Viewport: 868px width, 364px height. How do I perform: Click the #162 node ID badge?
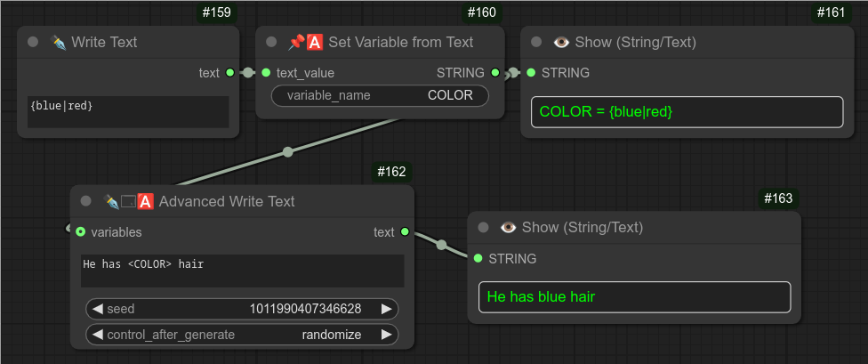[391, 171]
